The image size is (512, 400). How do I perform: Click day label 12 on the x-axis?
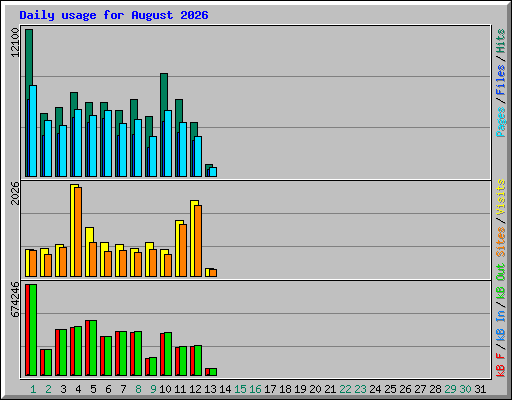click(195, 389)
